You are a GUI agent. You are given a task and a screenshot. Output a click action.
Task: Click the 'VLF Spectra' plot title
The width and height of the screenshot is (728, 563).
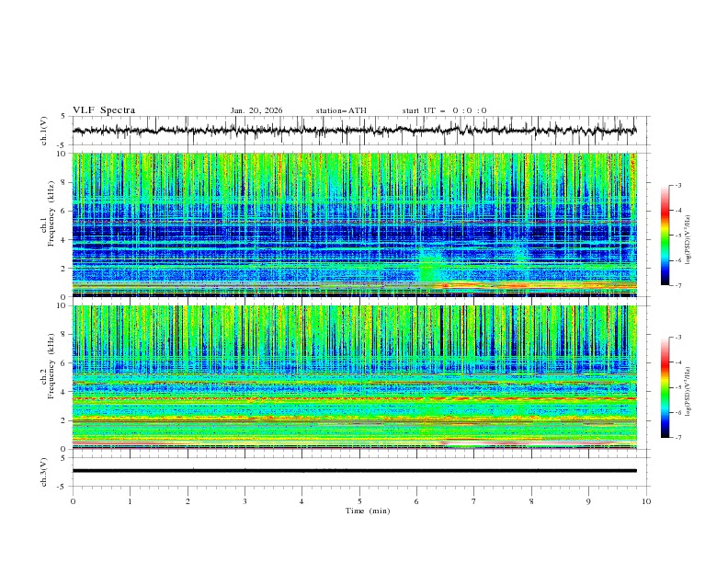coord(104,110)
